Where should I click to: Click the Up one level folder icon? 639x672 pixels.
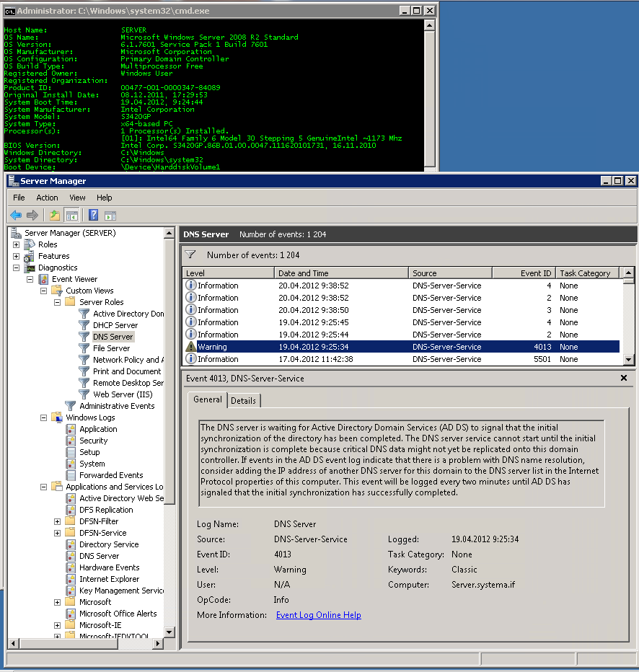[x=54, y=215]
